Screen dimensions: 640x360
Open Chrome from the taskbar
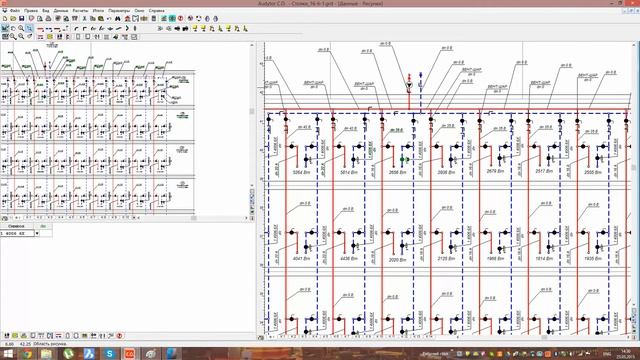coord(27,354)
